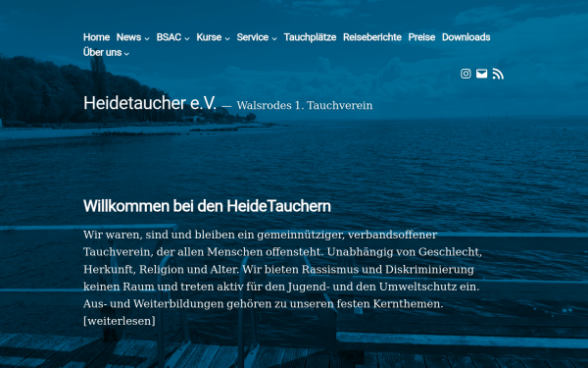
Task: Click the 'Willkommen bei den HeideTauchern' heading
Action: click(207, 206)
